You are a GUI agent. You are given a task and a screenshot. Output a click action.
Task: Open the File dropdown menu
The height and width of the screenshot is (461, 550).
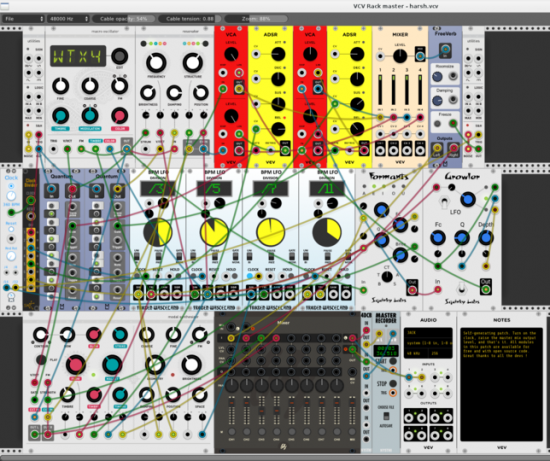[23, 19]
